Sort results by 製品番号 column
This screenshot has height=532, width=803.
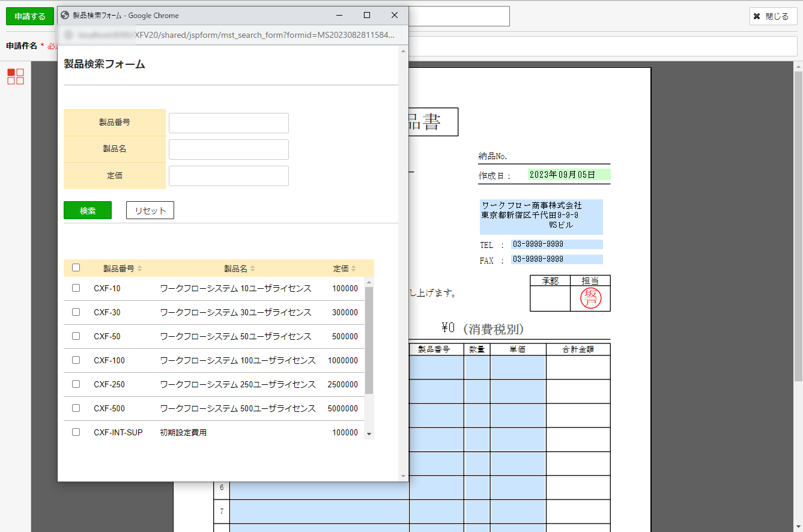click(x=123, y=268)
